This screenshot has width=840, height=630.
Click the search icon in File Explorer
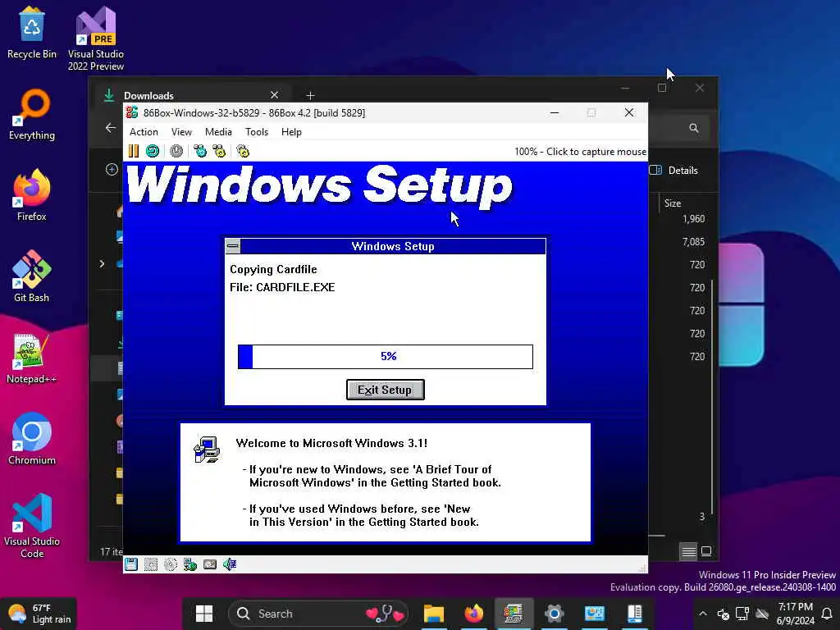694,127
